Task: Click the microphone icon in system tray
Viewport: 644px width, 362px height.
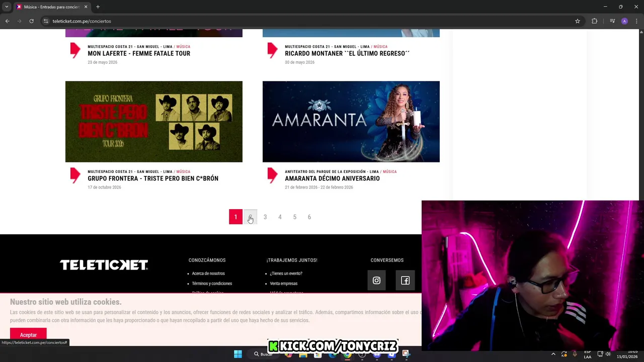Action: [x=575, y=354]
